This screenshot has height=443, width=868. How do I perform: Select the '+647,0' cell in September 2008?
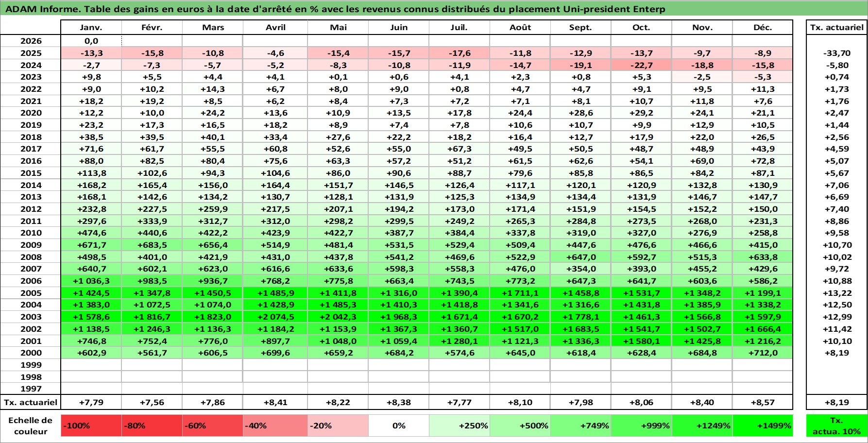[581, 257]
